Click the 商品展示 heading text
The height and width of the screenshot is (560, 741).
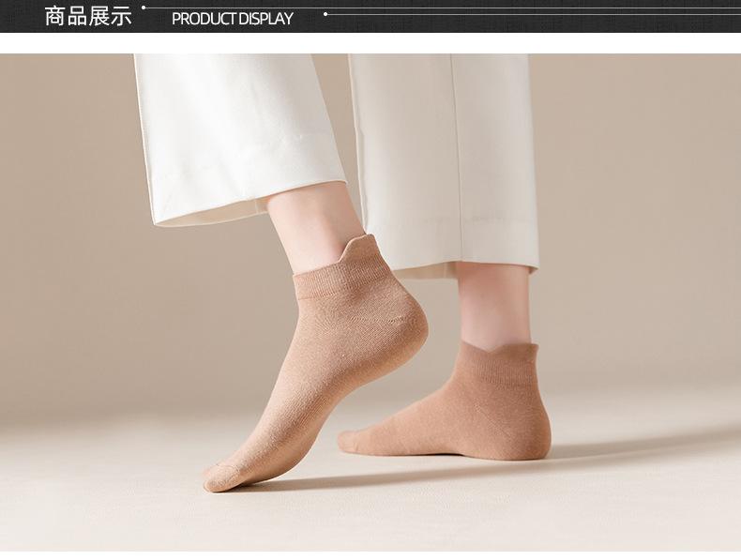[88, 16]
